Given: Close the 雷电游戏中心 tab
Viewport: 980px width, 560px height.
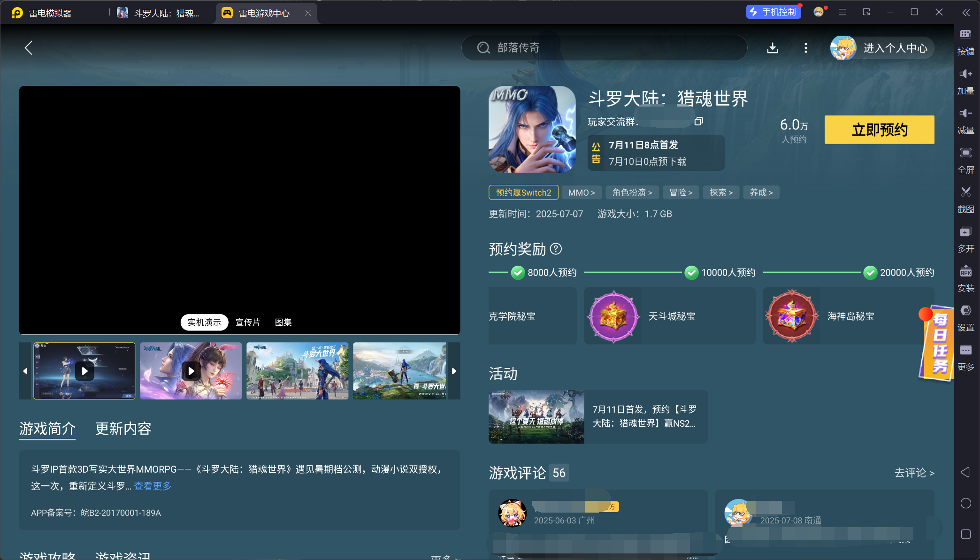Looking at the screenshot, I should 308,13.
